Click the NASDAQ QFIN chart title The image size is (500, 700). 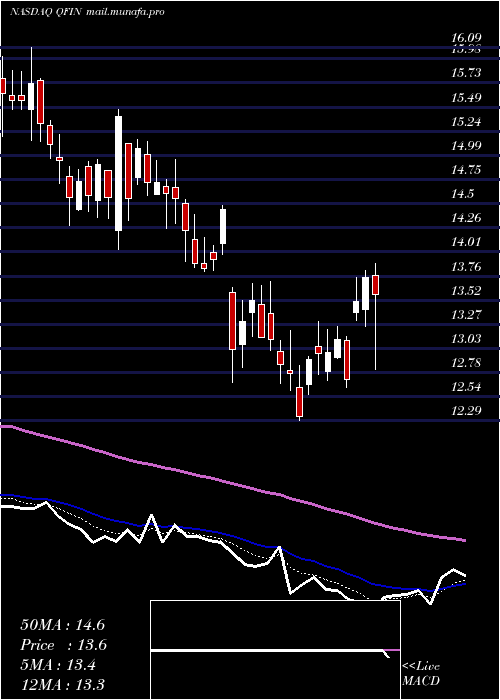point(45,12)
